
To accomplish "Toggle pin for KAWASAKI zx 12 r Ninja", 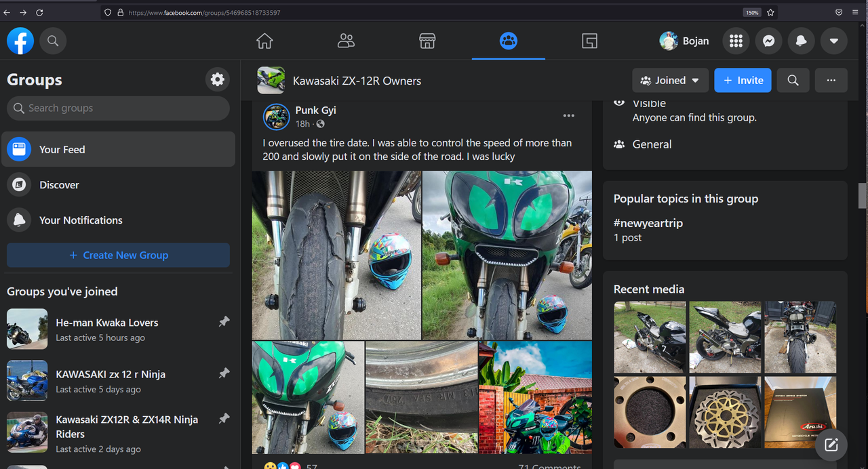I will click(x=224, y=373).
